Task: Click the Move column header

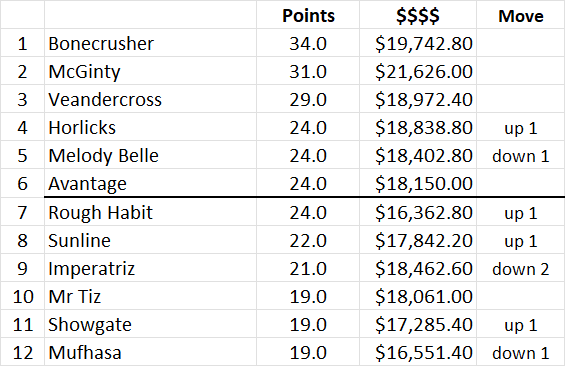Action: tap(521, 15)
